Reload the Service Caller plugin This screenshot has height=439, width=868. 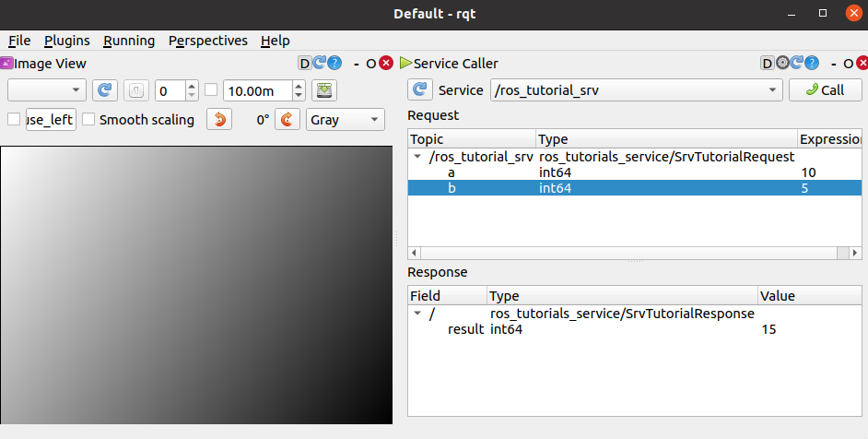click(797, 63)
